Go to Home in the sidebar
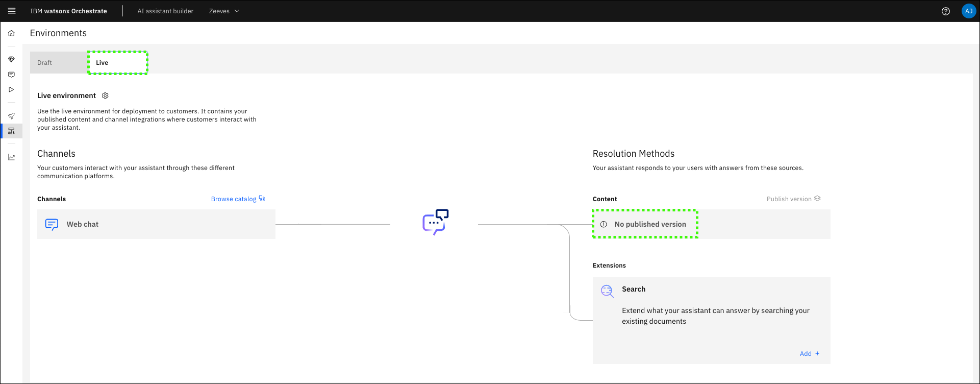Image resolution: width=980 pixels, height=384 pixels. [x=11, y=33]
